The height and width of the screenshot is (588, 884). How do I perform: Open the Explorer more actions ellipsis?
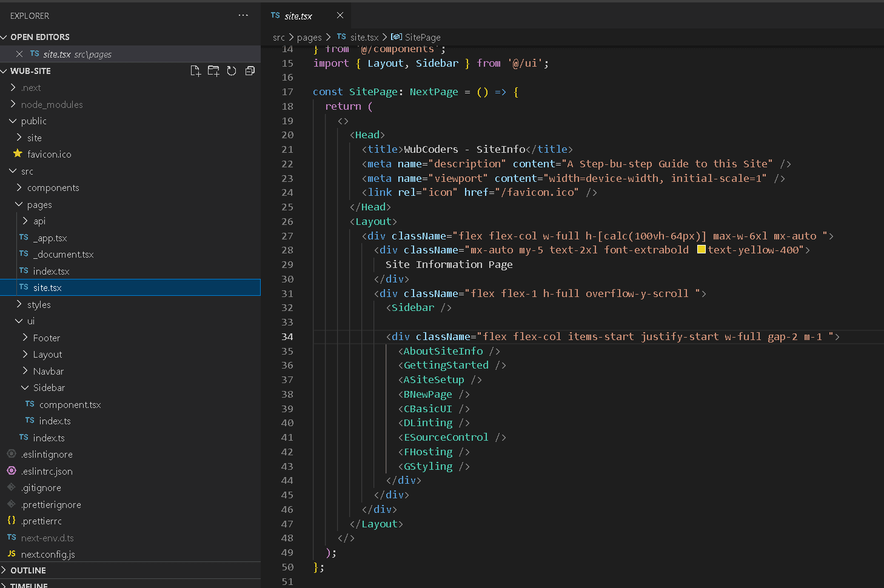[x=243, y=16]
